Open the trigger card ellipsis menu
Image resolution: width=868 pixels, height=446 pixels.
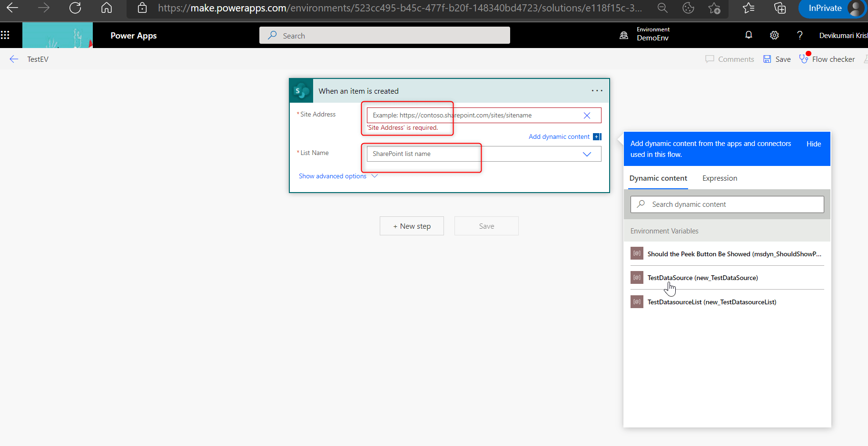click(597, 90)
